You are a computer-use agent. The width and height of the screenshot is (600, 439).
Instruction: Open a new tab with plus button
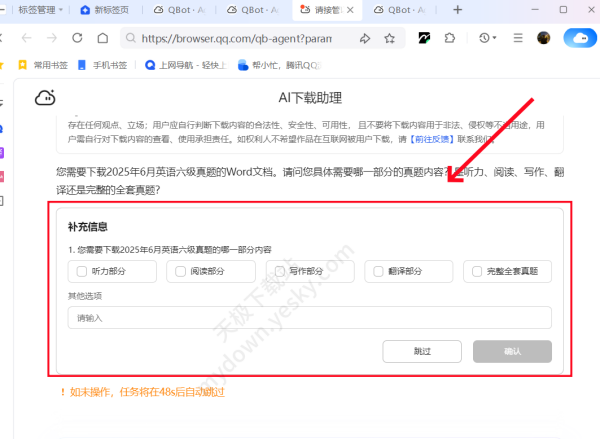coord(458,9)
